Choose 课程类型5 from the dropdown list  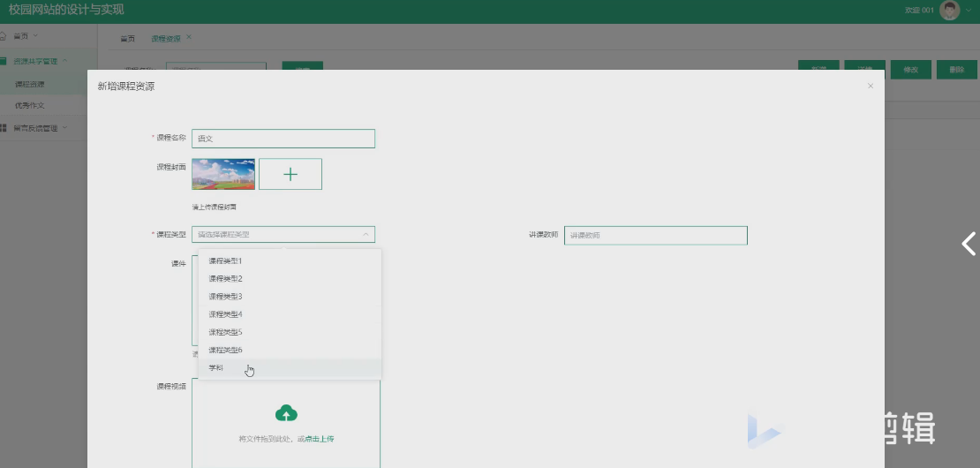coord(290,332)
